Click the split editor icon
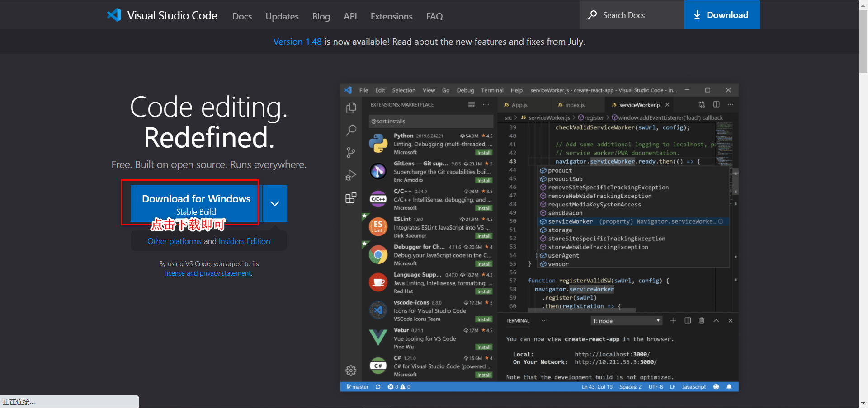The width and height of the screenshot is (868, 408). click(x=717, y=104)
